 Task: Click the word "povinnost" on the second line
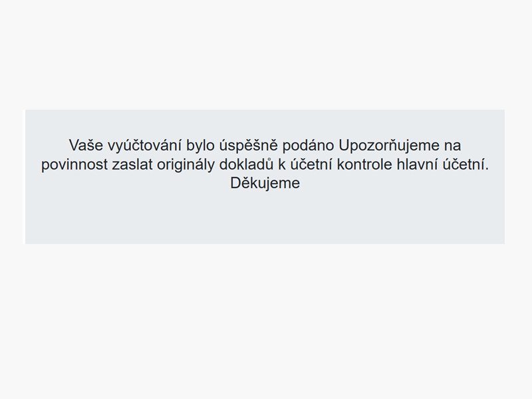[x=74, y=165]
